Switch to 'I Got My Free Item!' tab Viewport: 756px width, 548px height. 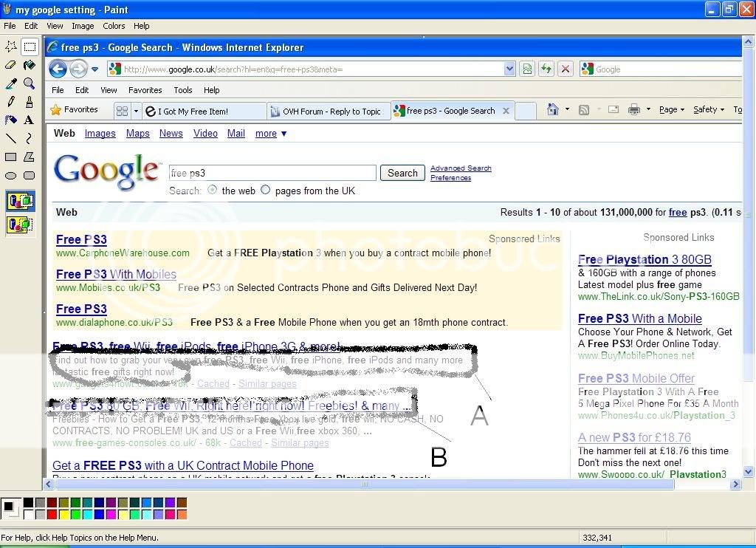coord(205,112)
